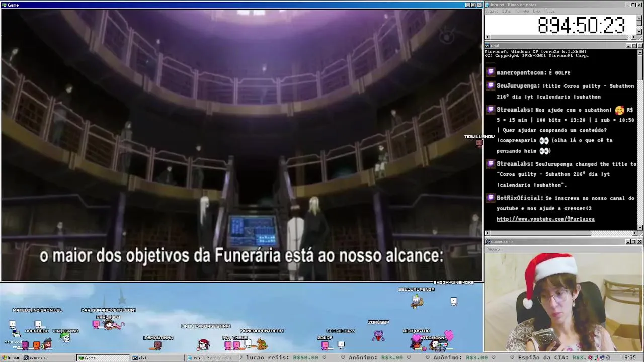Minimize the camera.exe window

pos(628,242)
